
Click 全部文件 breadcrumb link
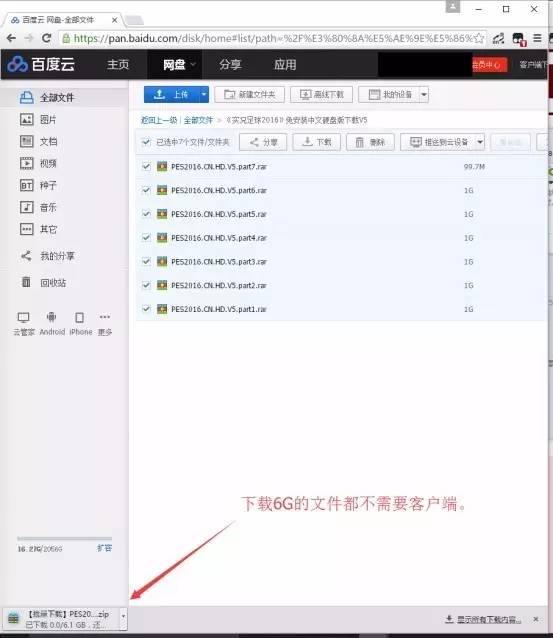(198, 120)
